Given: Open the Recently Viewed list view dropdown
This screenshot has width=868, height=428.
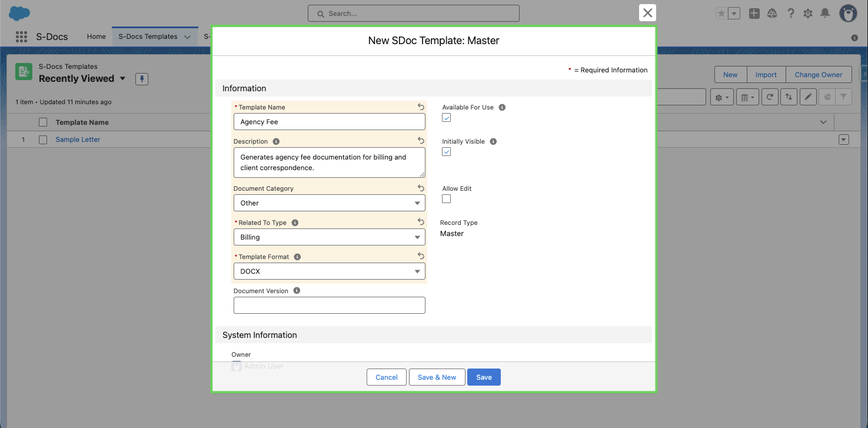Looking at the screenshot, I should [x=122, y=79].
